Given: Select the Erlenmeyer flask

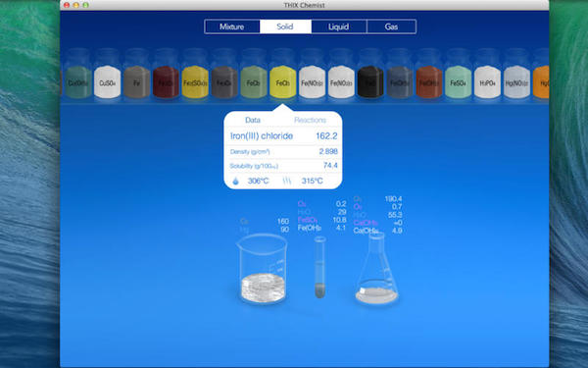Looking at the screenshot, I should [377, 268].
